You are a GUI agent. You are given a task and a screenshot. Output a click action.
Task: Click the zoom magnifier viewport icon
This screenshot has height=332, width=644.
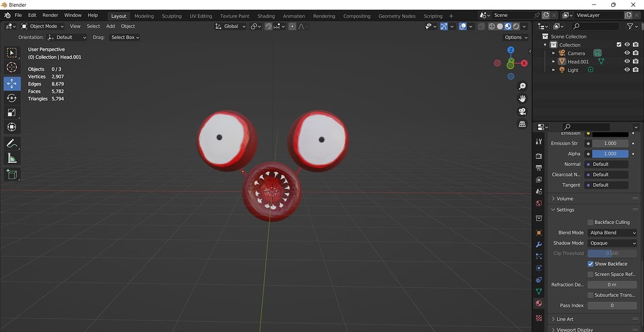[x=522, y=86]
